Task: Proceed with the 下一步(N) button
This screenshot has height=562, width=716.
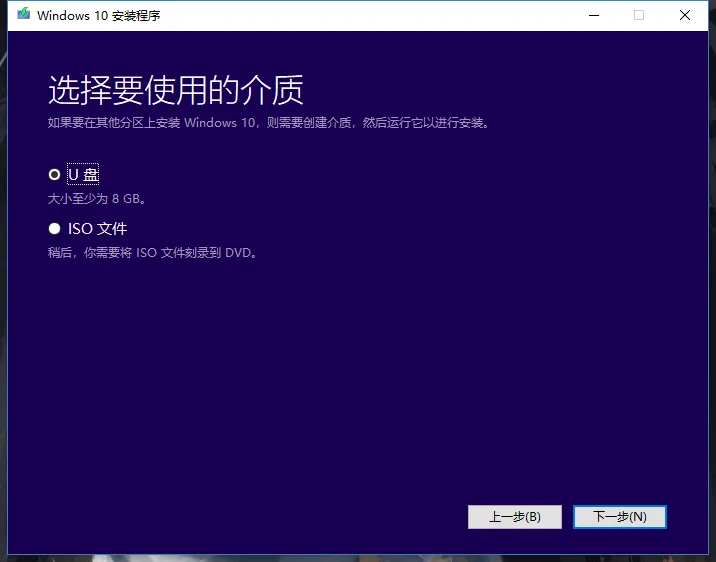Action: point(619,517)
